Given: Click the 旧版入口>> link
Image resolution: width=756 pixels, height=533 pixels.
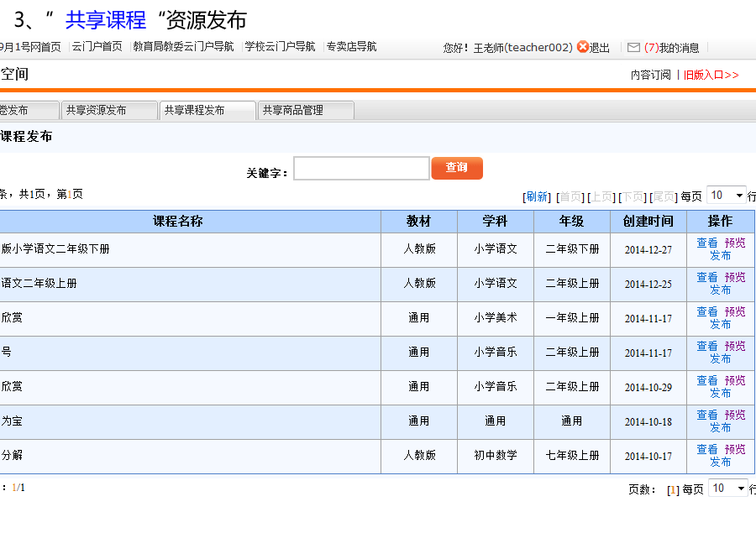Looking at the screenshot, I should (711, 75).
